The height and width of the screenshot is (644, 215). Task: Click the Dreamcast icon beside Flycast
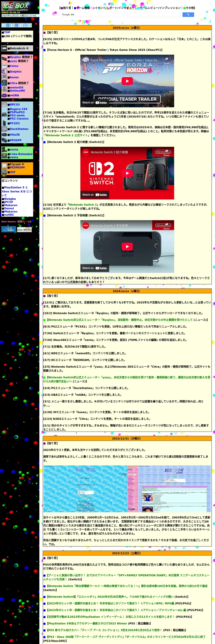click(4, 166)
